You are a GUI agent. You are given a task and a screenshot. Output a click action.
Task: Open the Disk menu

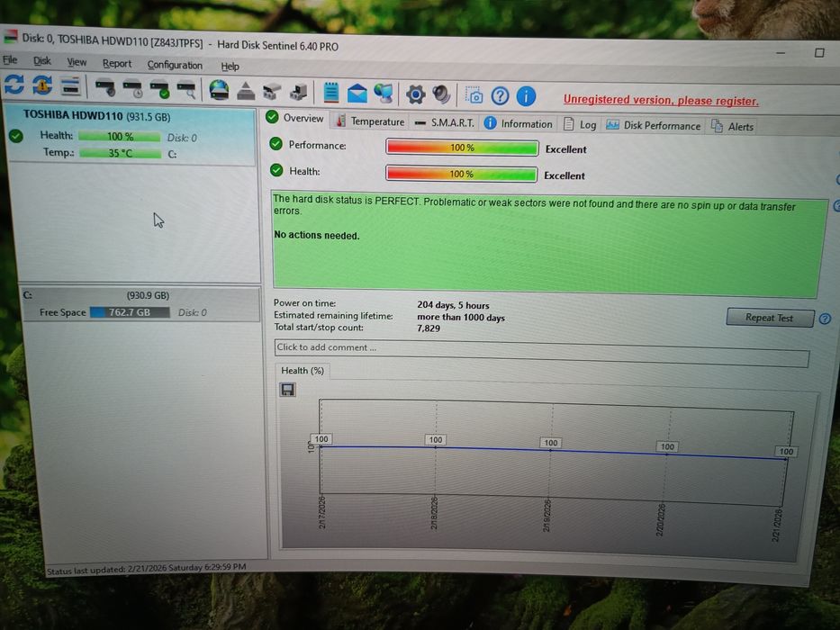(41, 61)
